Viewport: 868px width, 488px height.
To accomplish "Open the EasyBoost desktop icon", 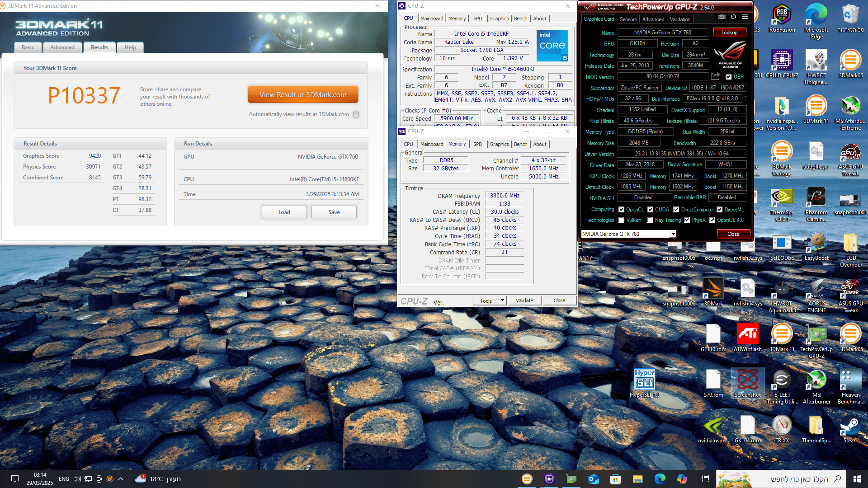I will 816,247.
